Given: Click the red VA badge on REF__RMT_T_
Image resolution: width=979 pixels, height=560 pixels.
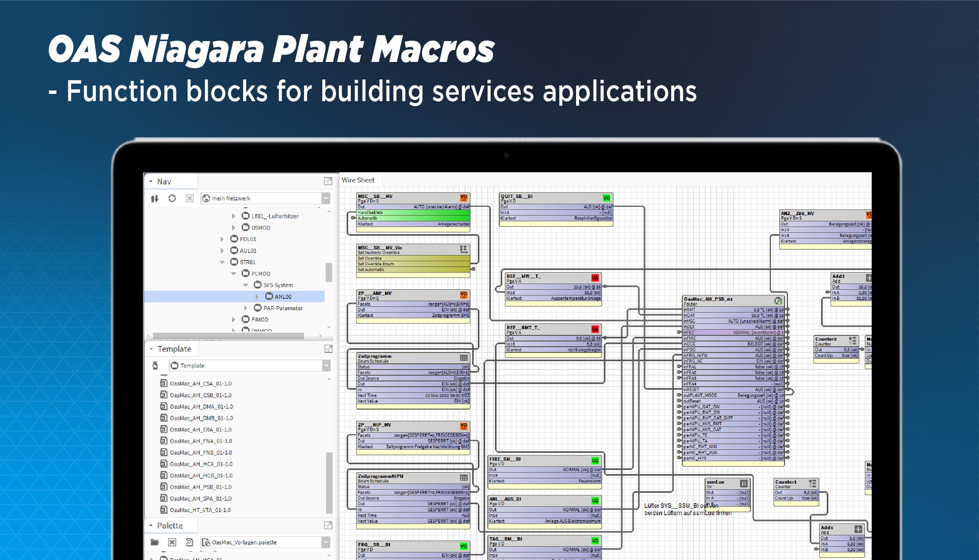Looking at the screenshot, I should pos(595,329).
